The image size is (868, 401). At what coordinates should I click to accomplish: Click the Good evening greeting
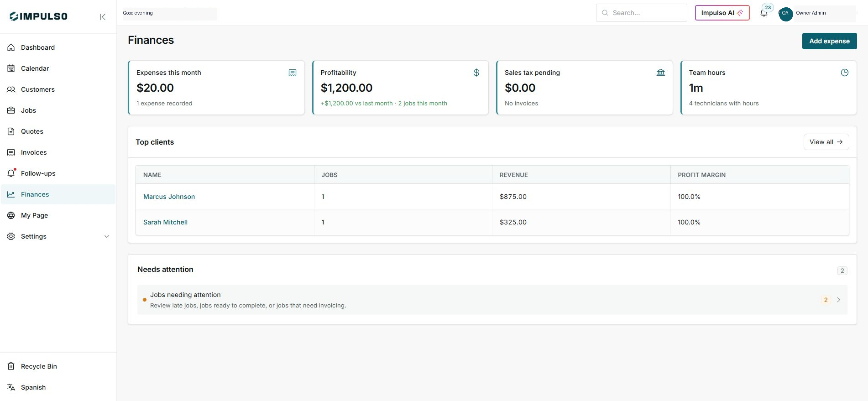point(138,13)
